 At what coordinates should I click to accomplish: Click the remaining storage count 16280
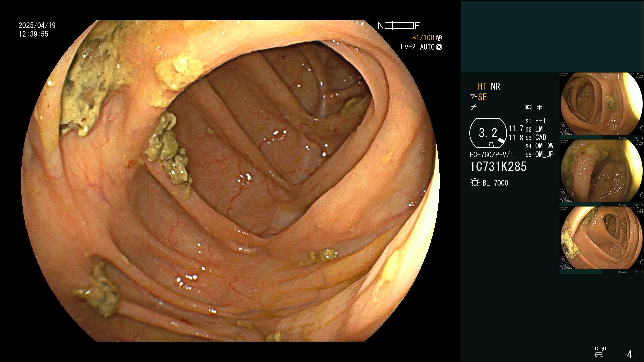pyautogui.click(x=599, y=349)
